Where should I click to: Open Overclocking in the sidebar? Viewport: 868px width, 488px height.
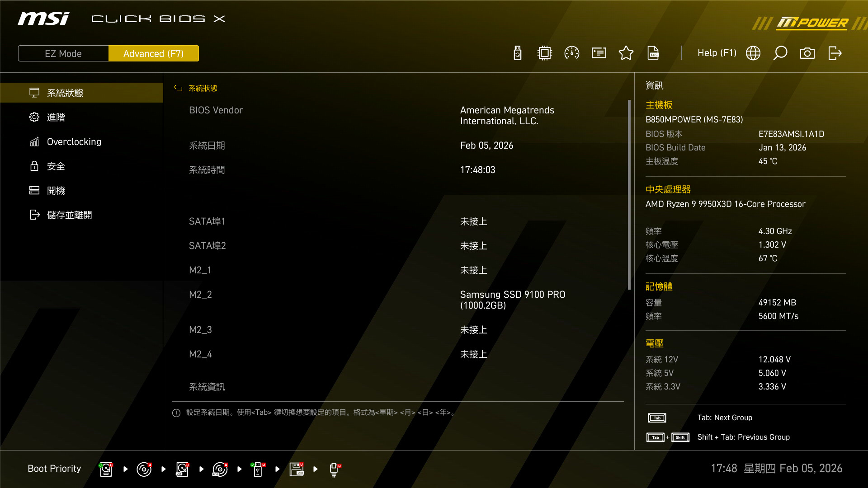point(74,142)
